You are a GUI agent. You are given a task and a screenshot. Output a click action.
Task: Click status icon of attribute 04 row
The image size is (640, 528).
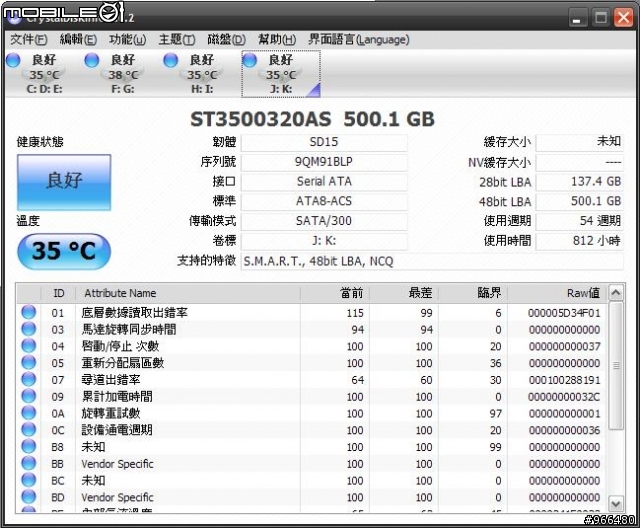[29, 346]
